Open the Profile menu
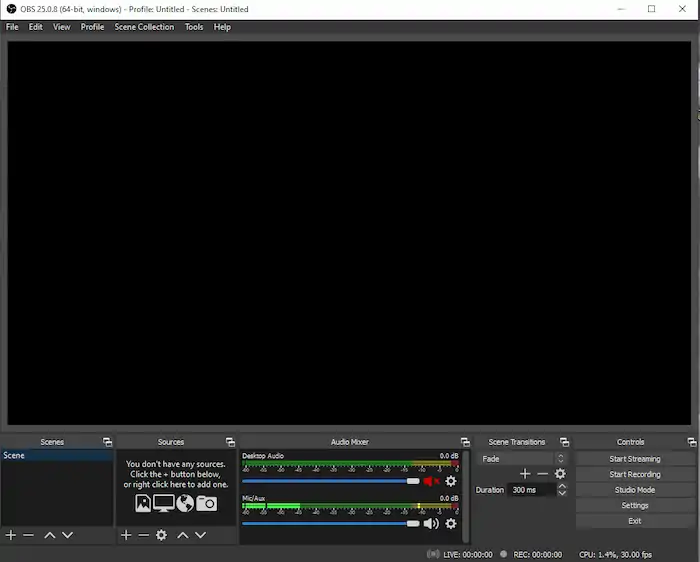The image size is (700, 562). tap(92, 27)
